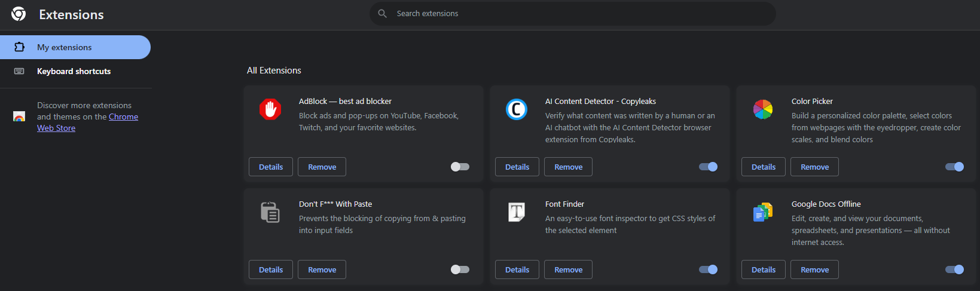980x291 pixels.
Task: Click the Chrome Web Store rainbow icon
Action: (19, 117)
